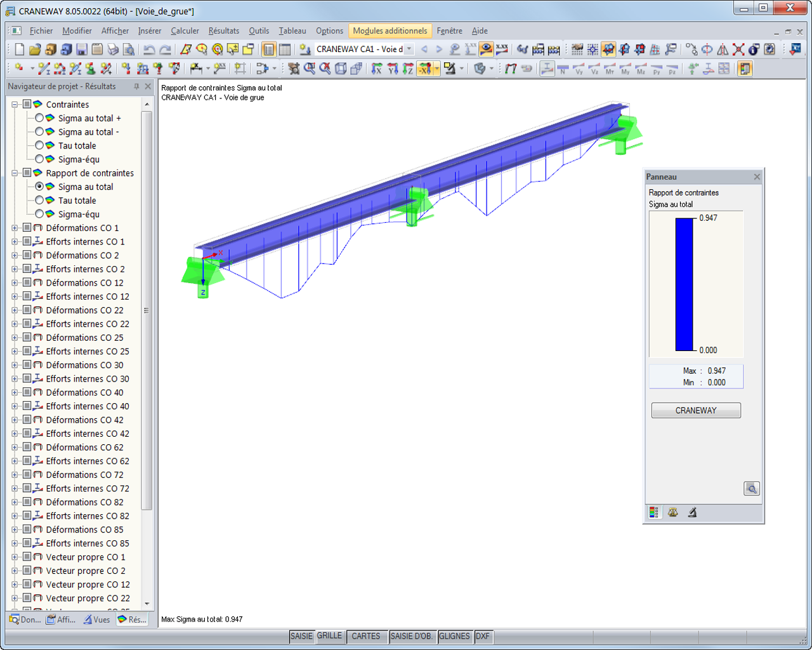
Task: Click the blue color bar in the Panneau legend
Action: (x=684, y=284)
